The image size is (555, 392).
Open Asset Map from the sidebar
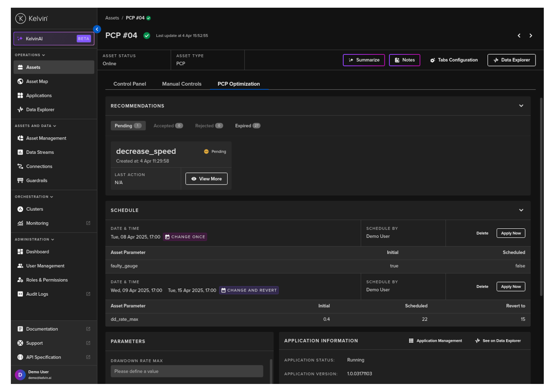tap(37, 82)
